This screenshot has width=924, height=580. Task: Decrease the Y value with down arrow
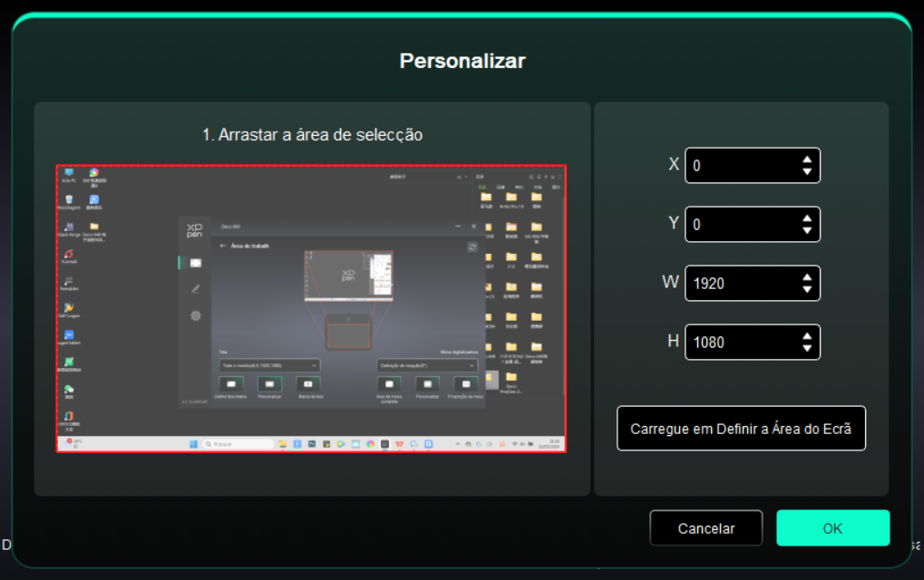(806, 230)
